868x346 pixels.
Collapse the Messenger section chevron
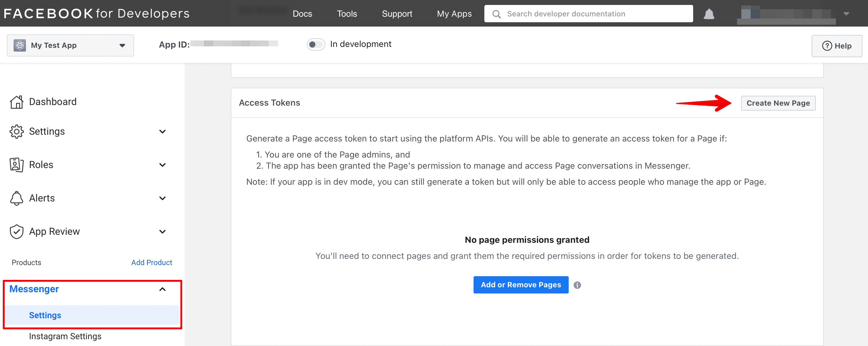tap(162, 289)
